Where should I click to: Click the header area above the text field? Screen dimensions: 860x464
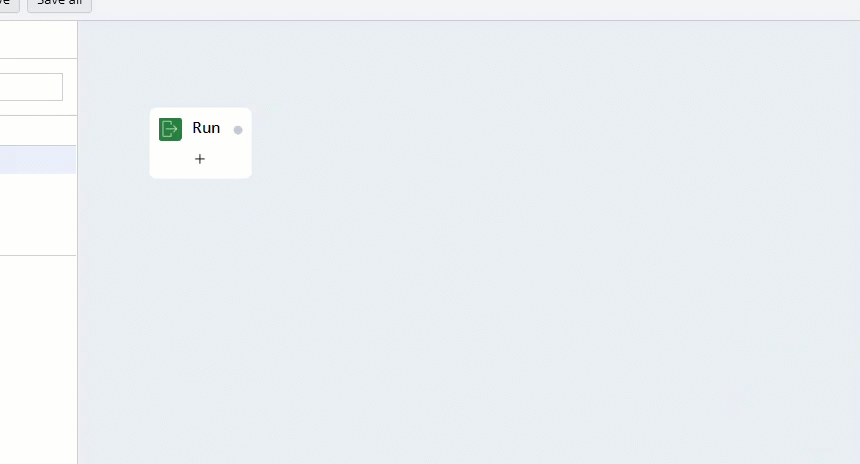click(x=38, y=39)
